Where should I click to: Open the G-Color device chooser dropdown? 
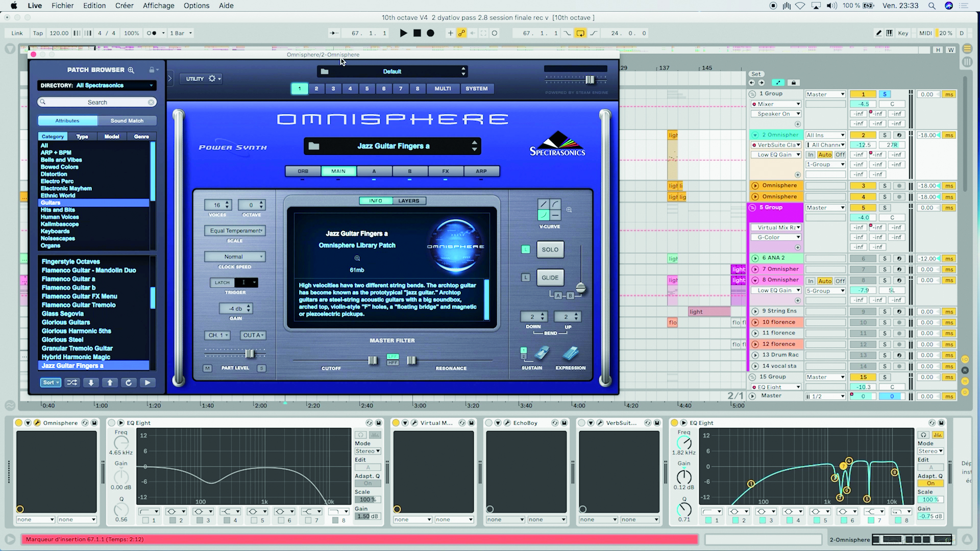click(x=775, y=237)
